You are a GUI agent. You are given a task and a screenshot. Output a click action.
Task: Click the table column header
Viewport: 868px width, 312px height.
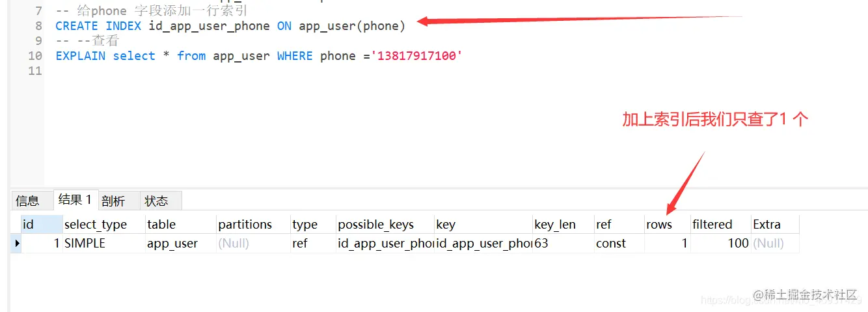[180, 224]
